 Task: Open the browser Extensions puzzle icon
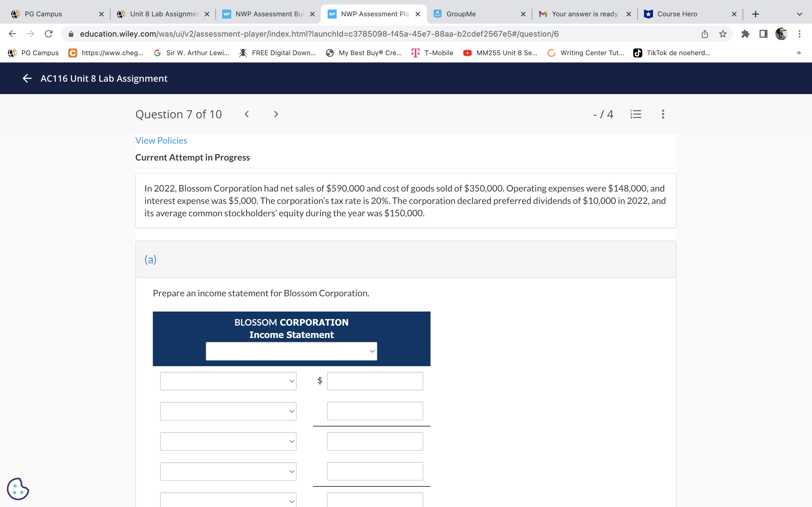[x=745, y=34]
